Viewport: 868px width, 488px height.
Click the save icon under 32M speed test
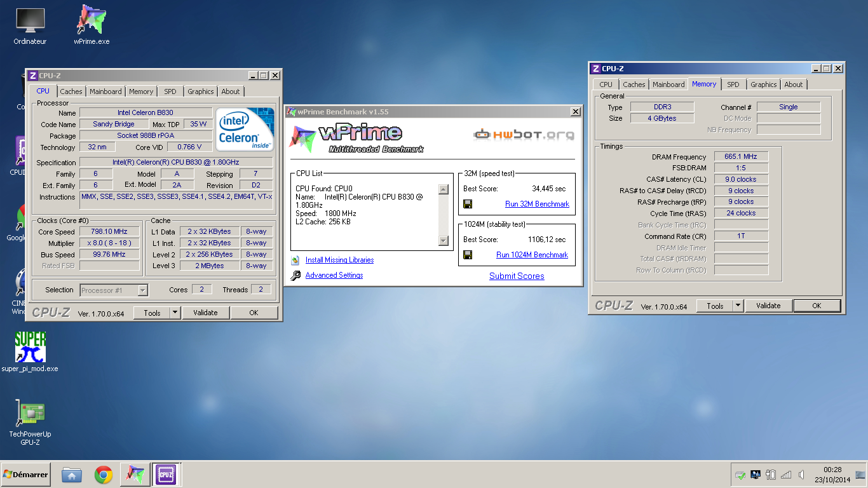point(468,204)
